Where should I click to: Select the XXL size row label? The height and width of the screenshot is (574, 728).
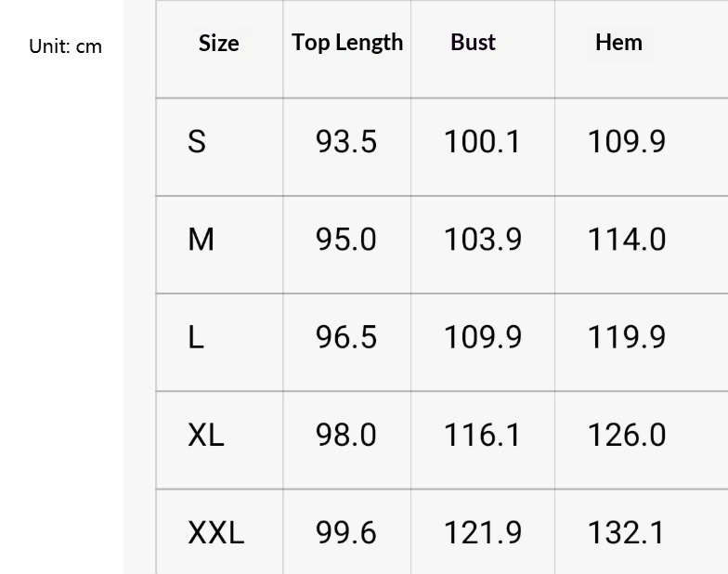pos(215,533)
